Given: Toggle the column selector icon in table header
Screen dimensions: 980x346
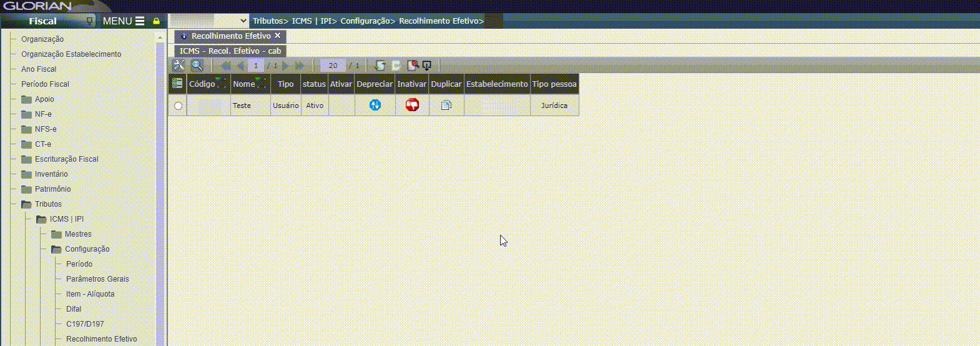Looking at the screenshot, I should pos(177,84).
